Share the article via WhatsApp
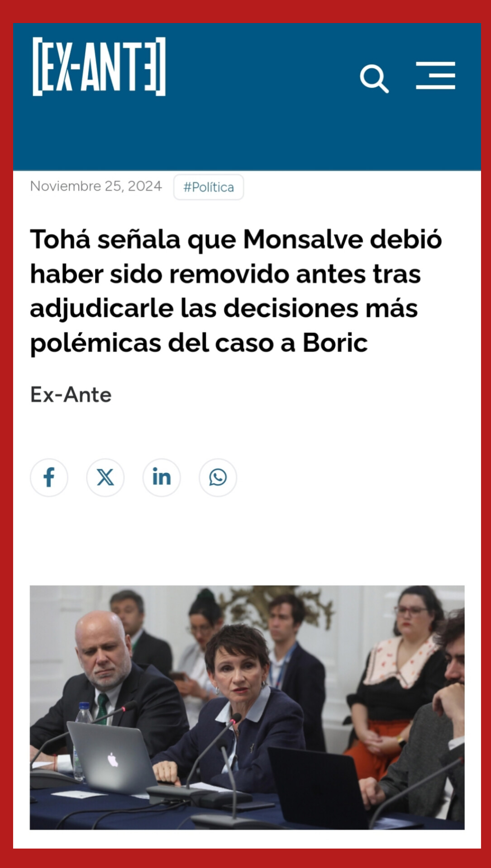 [218, 477]
